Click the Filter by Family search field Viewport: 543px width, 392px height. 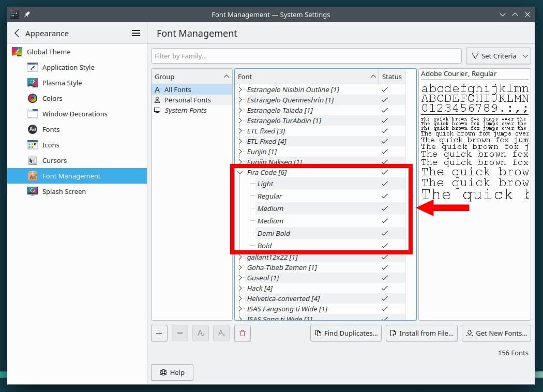(x=306, y=56)
